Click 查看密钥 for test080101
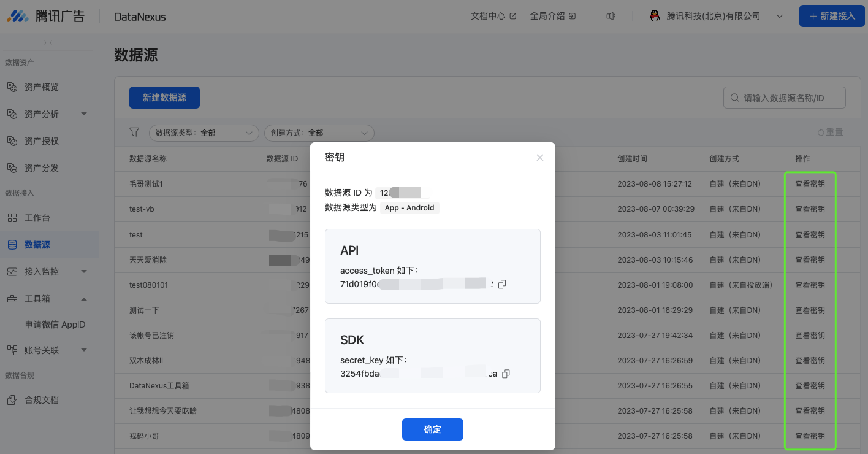 (x=810, y=285)
